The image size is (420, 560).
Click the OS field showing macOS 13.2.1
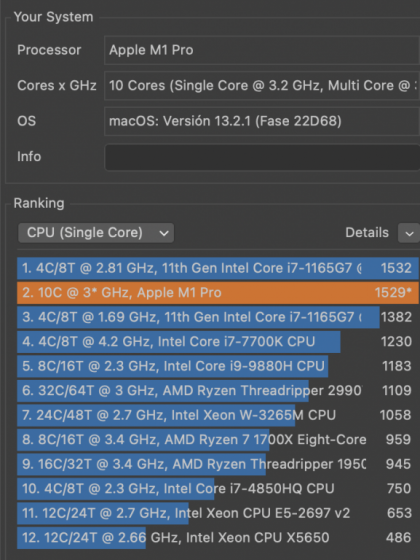point(262,121)
